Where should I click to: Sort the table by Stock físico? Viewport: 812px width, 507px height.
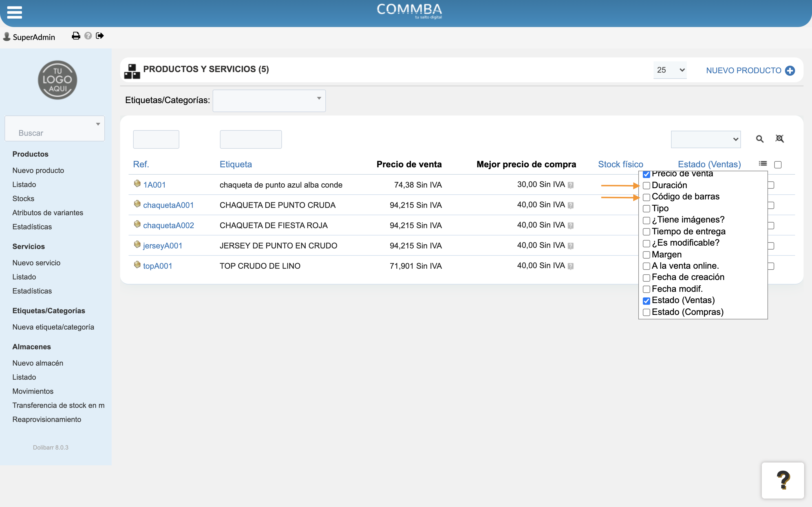coord(620,164)
